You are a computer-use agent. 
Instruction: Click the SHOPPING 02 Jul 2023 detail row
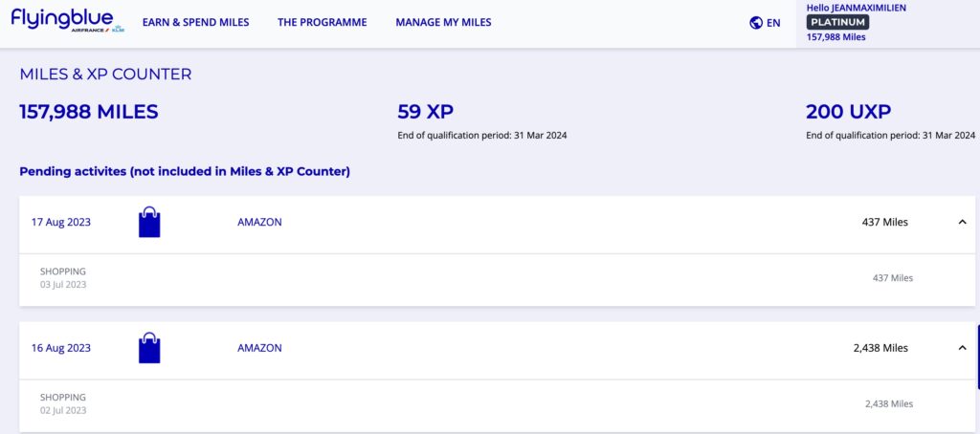pyautogui.click(x=63, y=403)
